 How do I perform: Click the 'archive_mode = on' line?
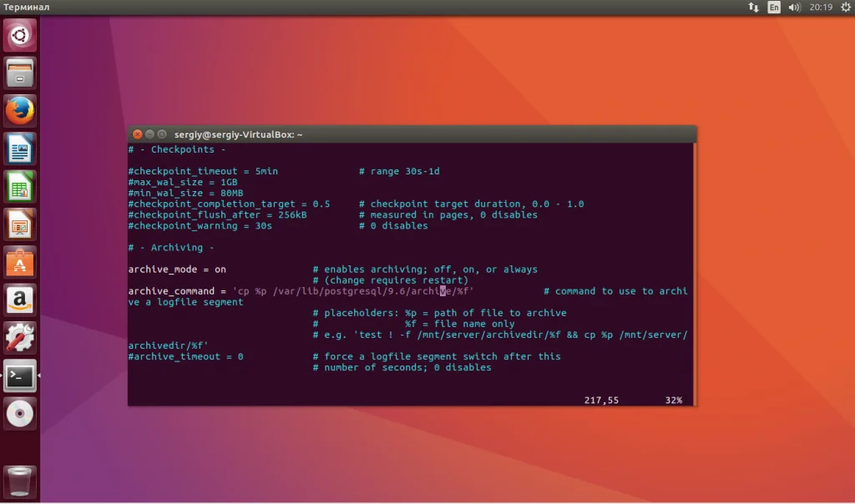pyautogui.click(x=177, y=270)
